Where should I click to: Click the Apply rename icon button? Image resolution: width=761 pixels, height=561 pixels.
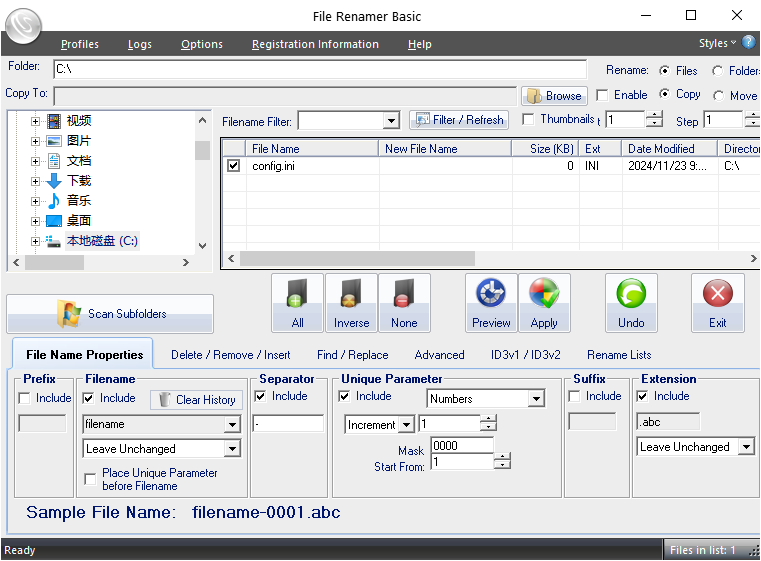(544, 303)
